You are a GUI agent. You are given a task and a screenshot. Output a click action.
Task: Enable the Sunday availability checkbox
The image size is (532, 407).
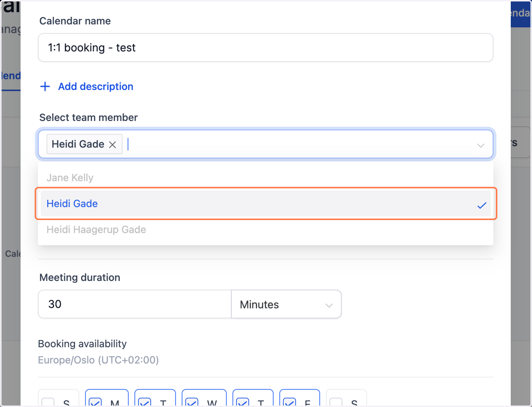(48, 403)
